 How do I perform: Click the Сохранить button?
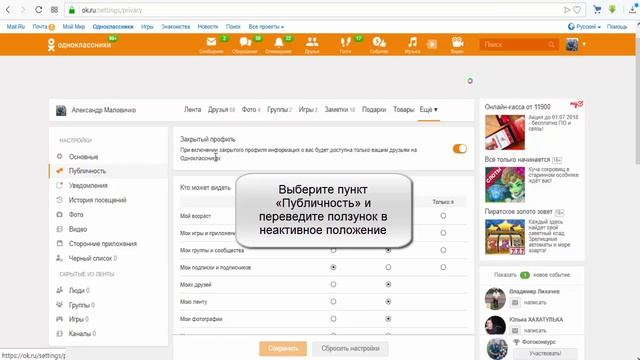pos(283,349)
